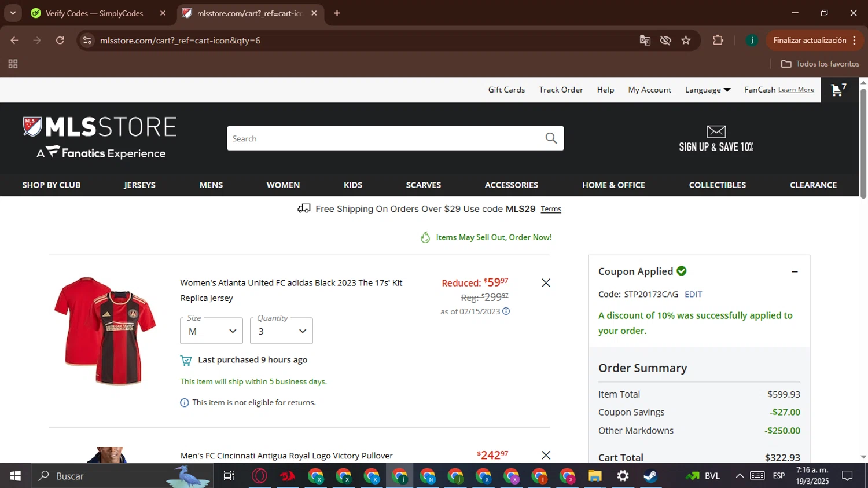Click the browser address bar URL
Viewport: 868px width, 488px height.
click(x=180, y=41)
